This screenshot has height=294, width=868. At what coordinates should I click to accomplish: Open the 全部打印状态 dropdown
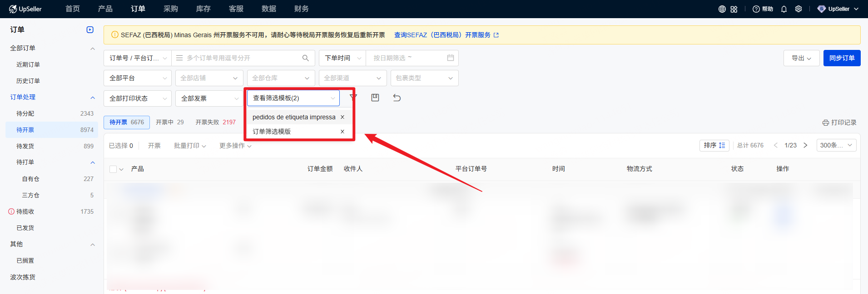(138, 98)
